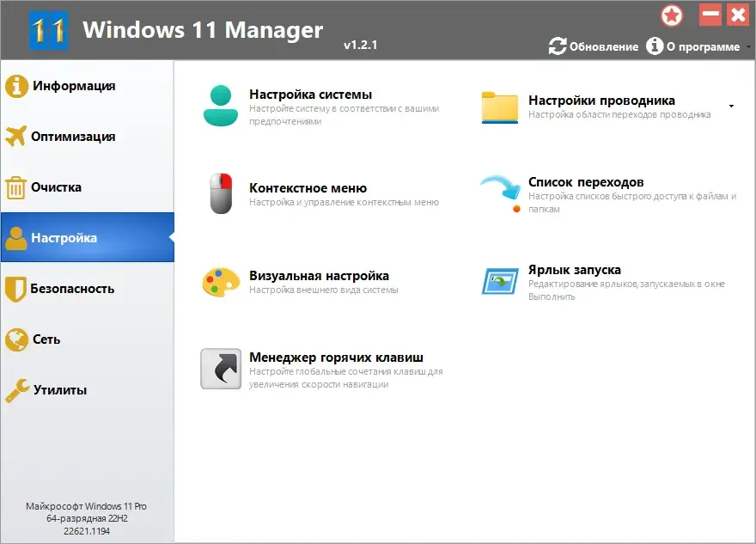
Task: Click the shortcut arrow icon for Менеджер горячих клавиш
Action: pos(221,369)
